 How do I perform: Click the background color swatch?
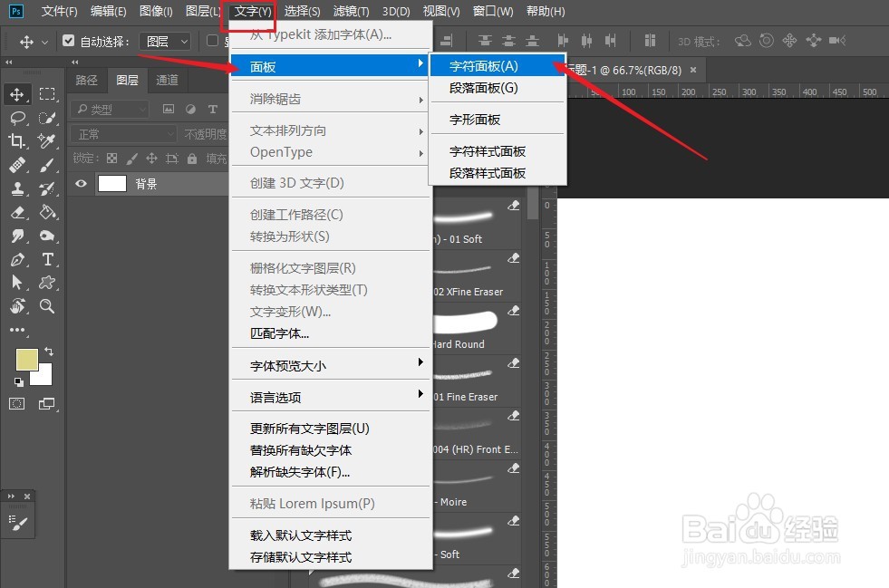[x=43, y=375]
